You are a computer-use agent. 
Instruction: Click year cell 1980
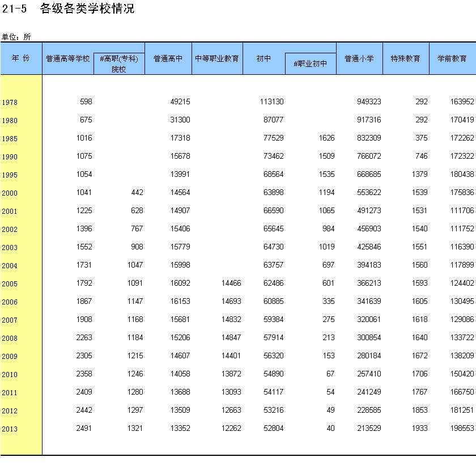click(x=10, y=121)
